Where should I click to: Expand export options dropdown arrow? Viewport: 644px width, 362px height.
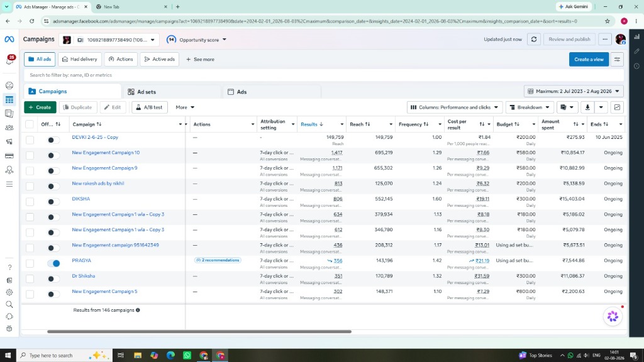(601, 107)
